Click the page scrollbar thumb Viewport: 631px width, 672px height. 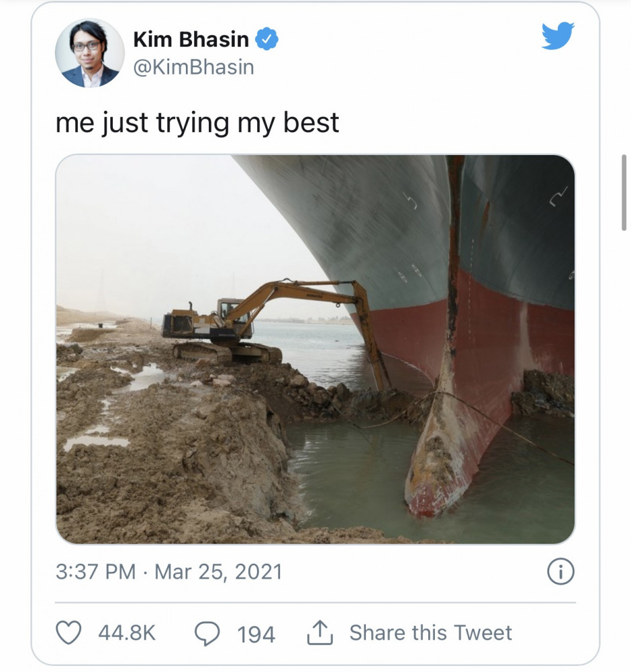(x=624, y=193)
